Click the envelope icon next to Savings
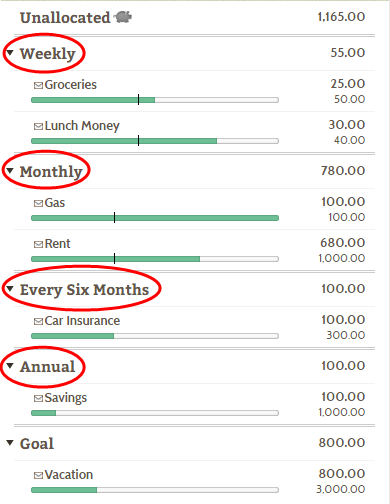 click(x=38, y=399)
